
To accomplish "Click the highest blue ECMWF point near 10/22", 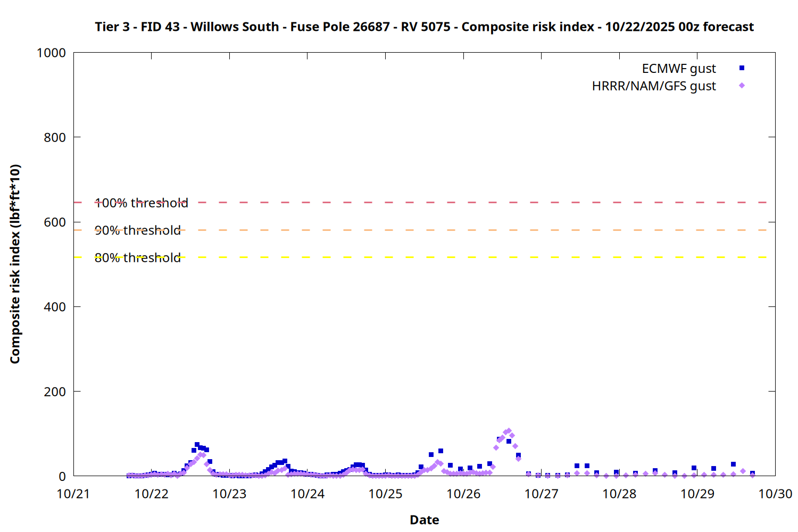I will click(197, 445).
